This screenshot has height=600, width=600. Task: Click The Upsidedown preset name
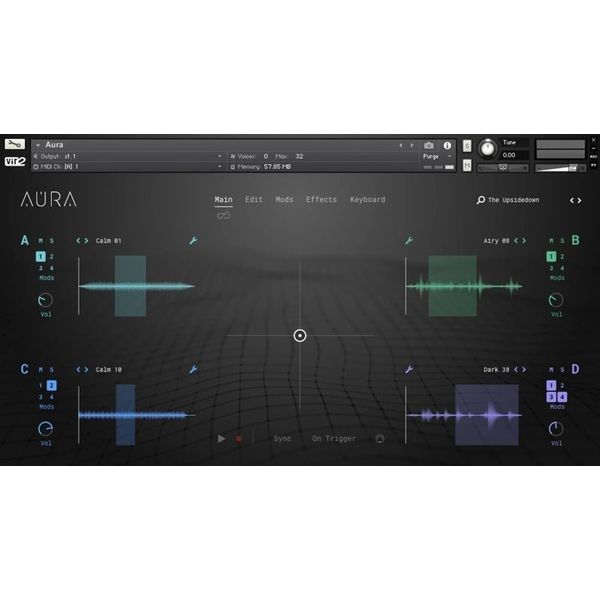pyautogui.click(x=514, y=200)
